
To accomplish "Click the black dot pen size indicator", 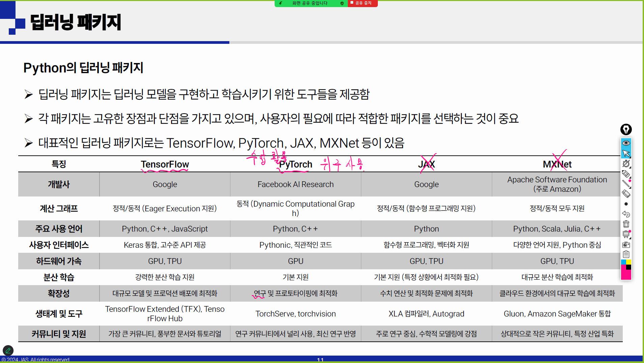I will point(626,204).
